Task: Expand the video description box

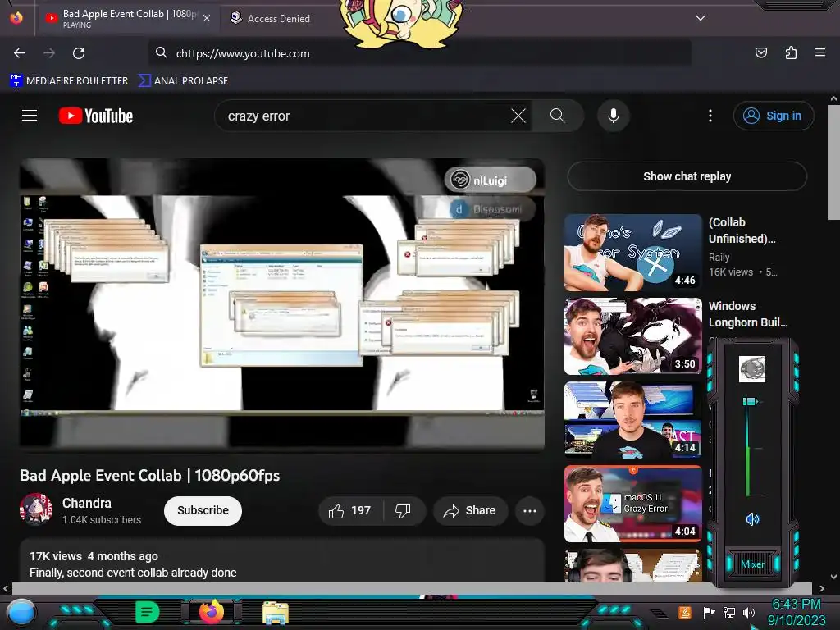Action: tap(282, 561)
